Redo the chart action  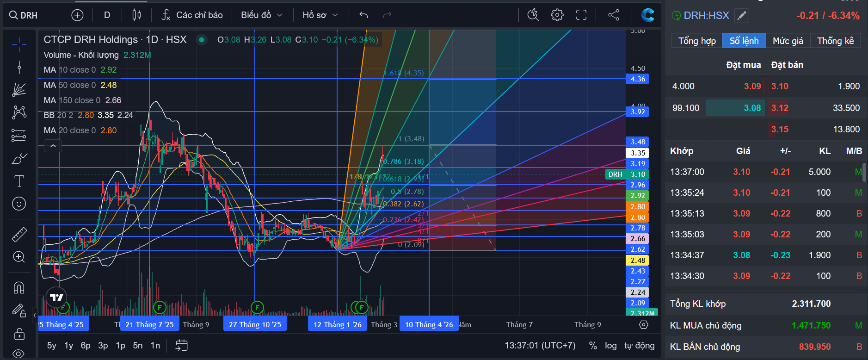tap(387, 15)
